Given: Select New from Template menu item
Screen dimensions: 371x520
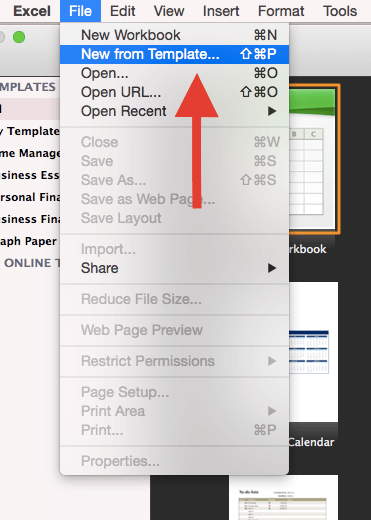Looking at the screenshot, I should coord(174,54).
